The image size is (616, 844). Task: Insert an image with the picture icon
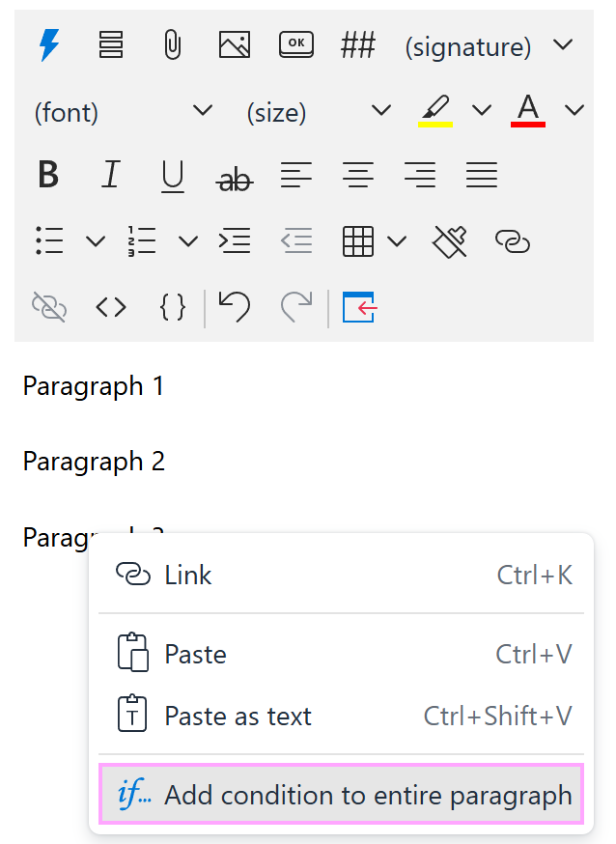point(234,43)
